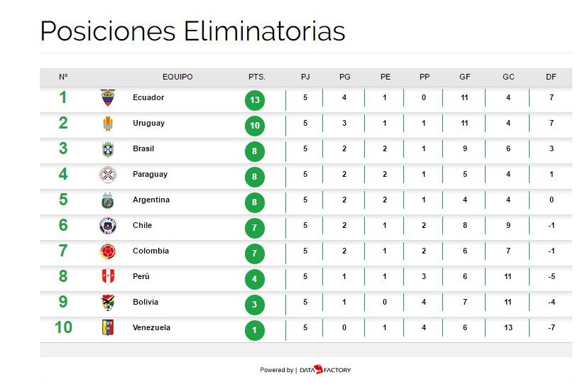The height and width of the screenshot is (392, 585).
Task: Click the GF column header
Action: coord(465,77)
